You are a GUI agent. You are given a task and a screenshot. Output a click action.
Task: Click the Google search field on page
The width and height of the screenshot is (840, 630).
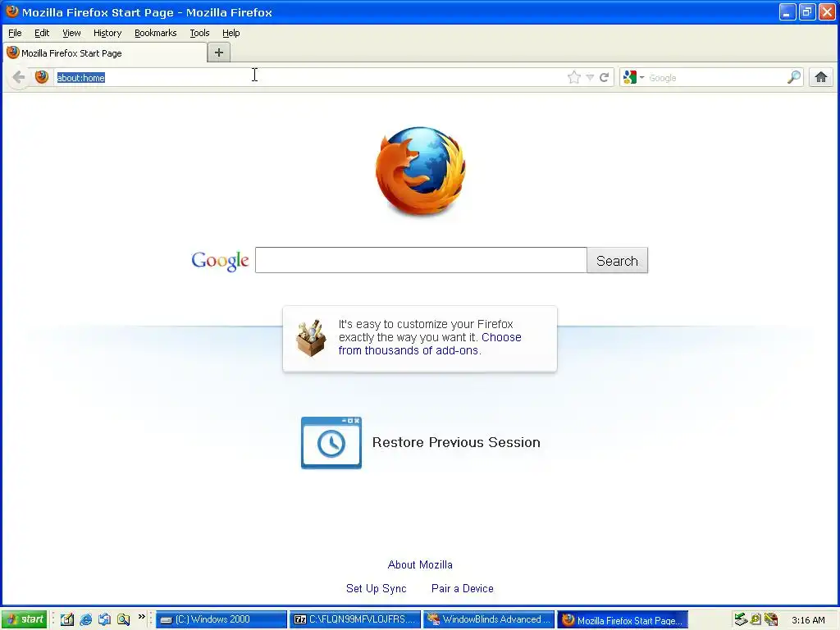click(x=421, y=260)
